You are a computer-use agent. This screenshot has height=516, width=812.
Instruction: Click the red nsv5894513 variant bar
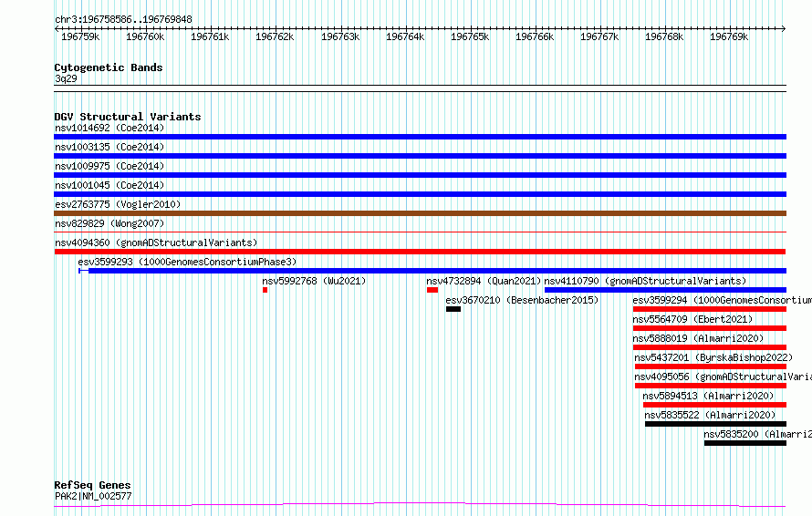[714, 405]
